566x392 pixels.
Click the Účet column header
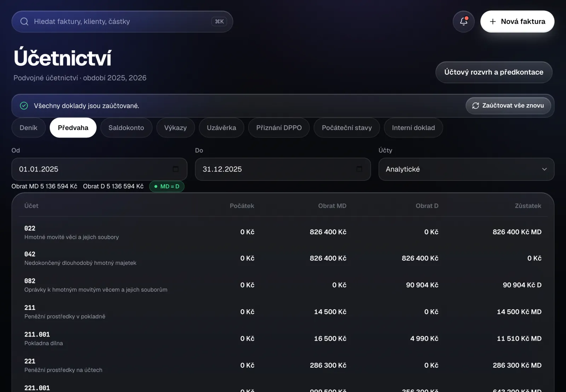coord(31,206)
